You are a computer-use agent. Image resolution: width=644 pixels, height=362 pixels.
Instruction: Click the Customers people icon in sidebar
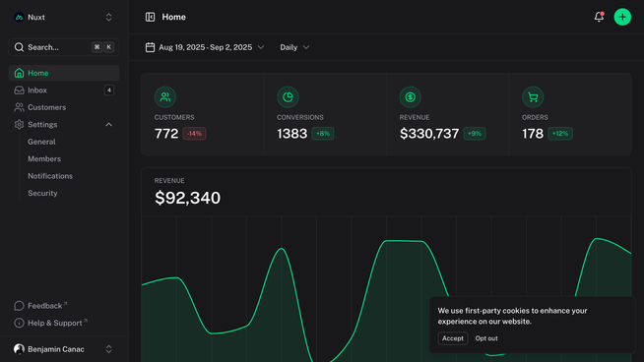[19, 107]
